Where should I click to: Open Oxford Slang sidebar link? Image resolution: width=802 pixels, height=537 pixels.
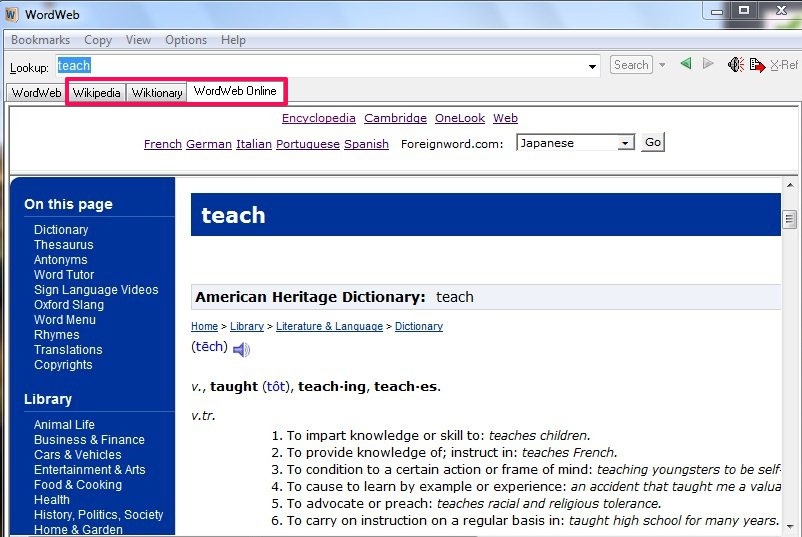(69, 305)
